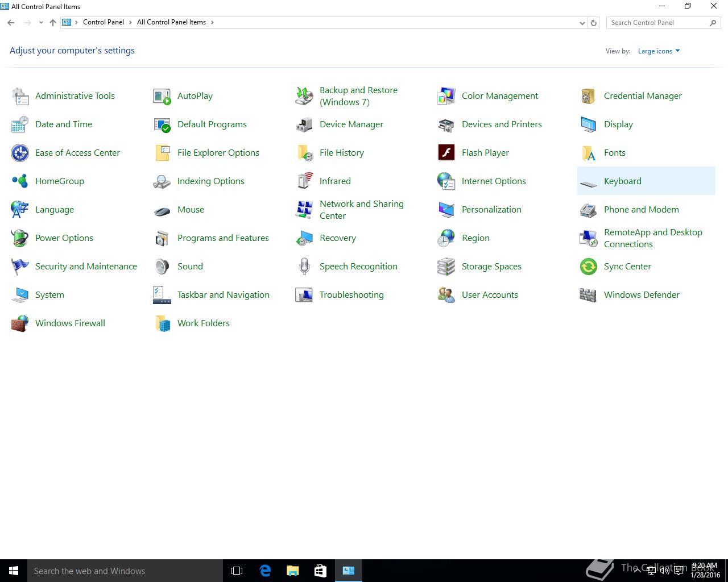Open the Programs and Features icon
This screenshot has width=728, height=582.
tap(162, 238)
